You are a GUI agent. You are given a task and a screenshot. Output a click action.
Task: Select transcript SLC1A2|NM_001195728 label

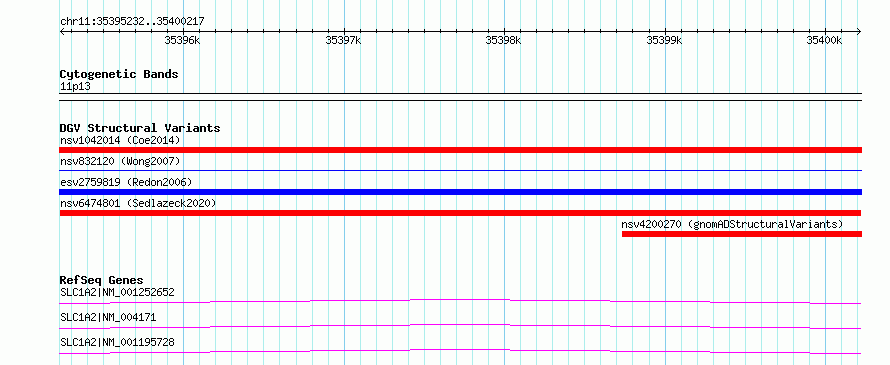click(x=117, y=343)
